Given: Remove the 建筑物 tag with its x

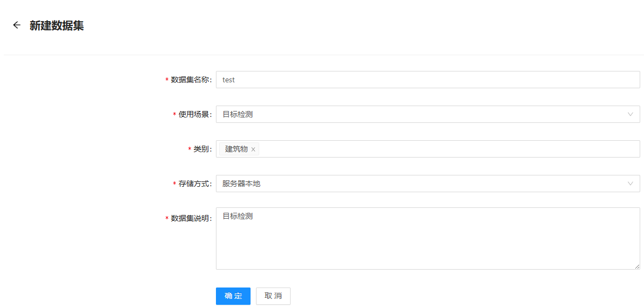Looking at the screenshot, I should pyautogui.click(x=253, y=149).
